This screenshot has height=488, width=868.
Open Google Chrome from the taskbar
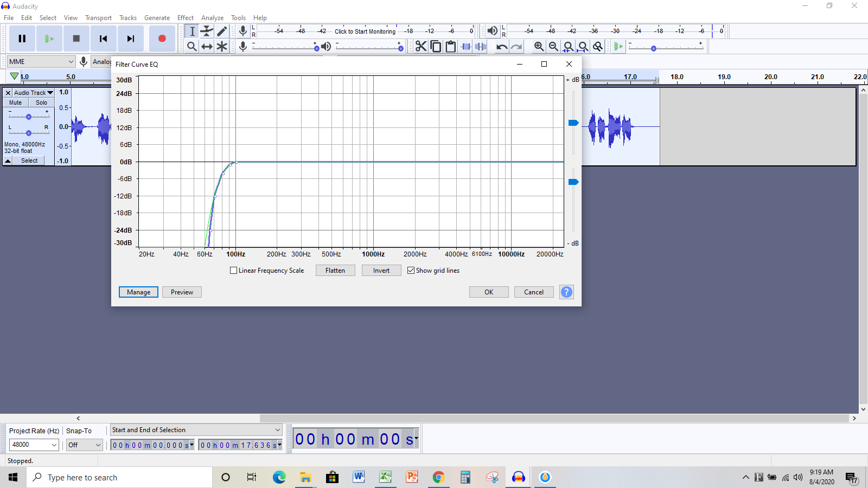point(438,477)
